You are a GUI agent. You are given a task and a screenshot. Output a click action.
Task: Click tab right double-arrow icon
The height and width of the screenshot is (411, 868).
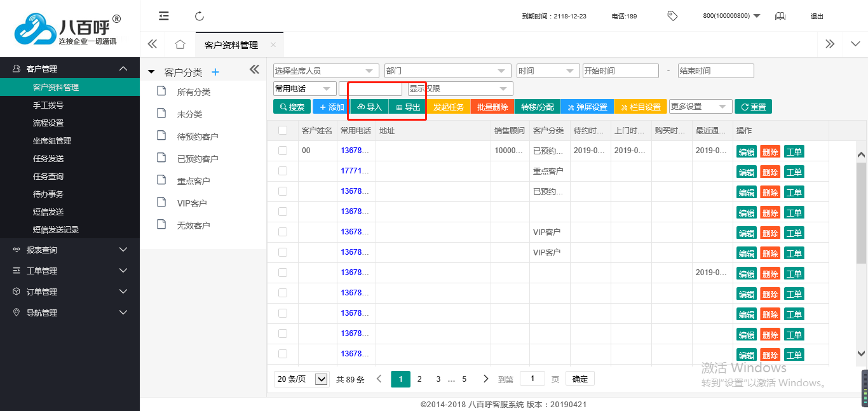pyautogui.click(x=830, y=44)
